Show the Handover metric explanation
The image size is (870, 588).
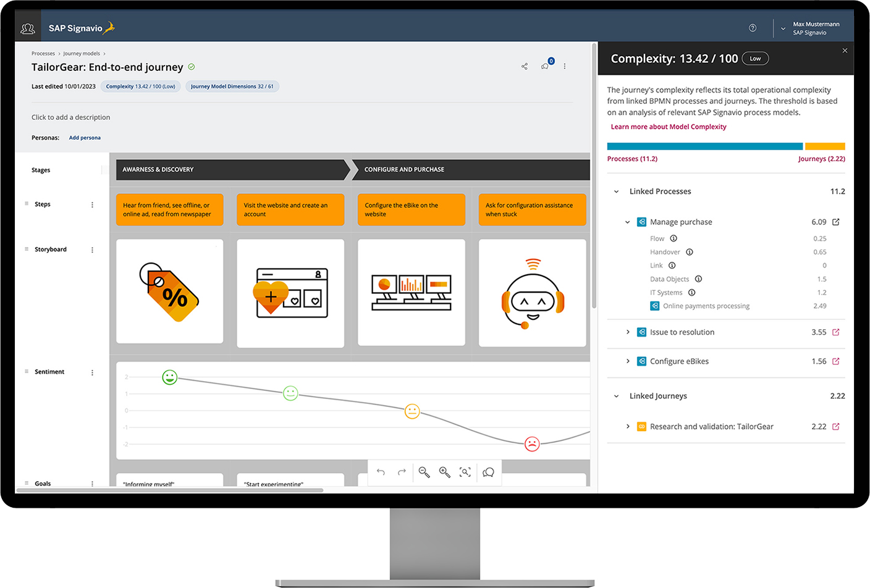[690, 252]
